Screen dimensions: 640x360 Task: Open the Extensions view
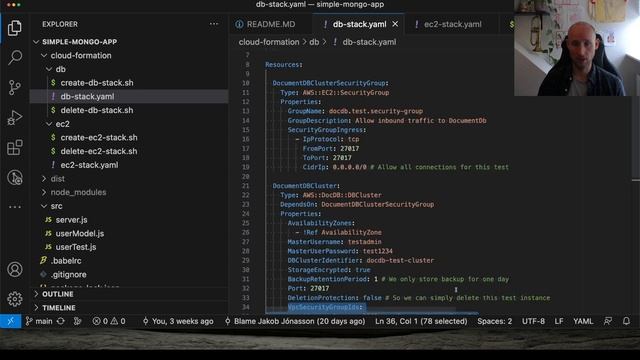tap(15, 147)
